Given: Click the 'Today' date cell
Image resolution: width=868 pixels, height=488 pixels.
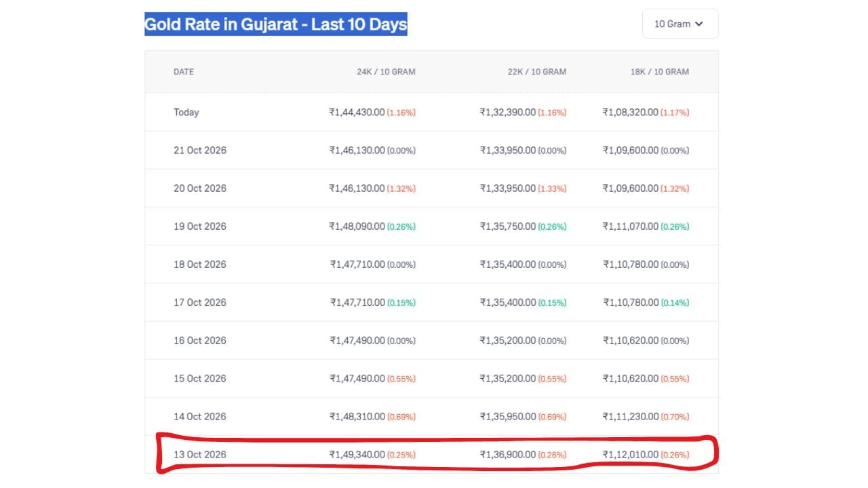Looking at the screenshot, I should pyautogui.click(x=186, y=113).
